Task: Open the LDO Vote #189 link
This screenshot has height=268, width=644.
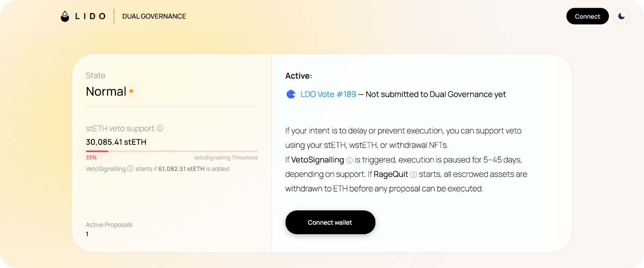Action: (328, 94)
